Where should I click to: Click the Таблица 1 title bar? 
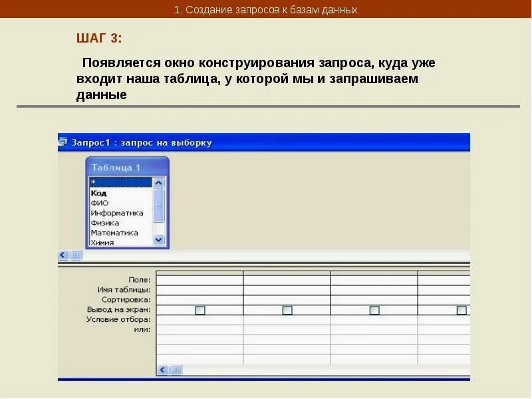click(x=127, y=168)
